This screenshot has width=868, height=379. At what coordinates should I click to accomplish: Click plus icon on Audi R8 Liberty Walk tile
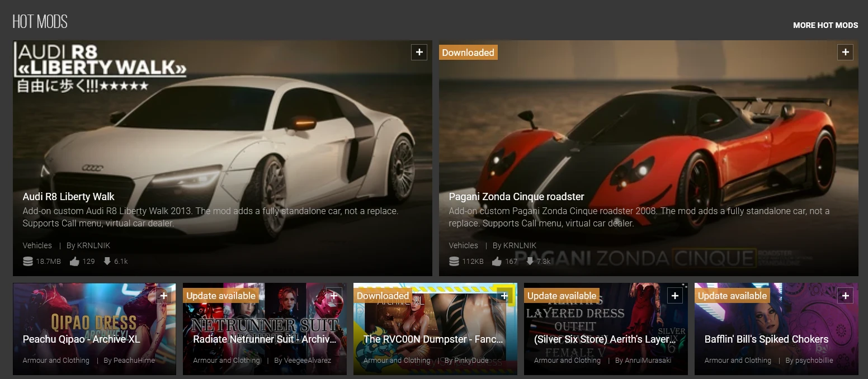tap(419, 52)
